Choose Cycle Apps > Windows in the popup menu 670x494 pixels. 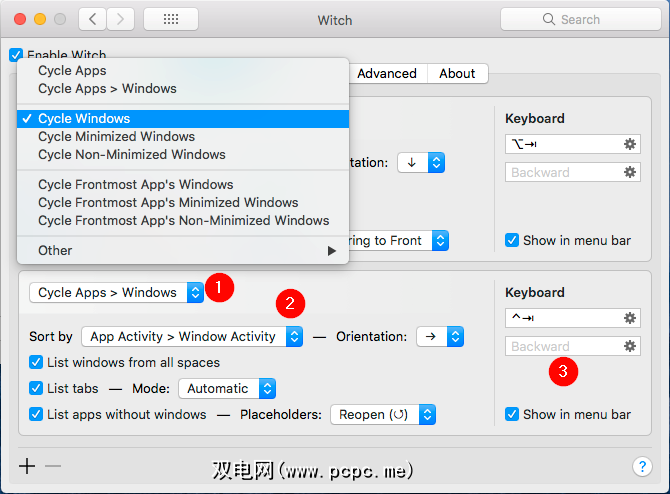(x=183, y=88)
